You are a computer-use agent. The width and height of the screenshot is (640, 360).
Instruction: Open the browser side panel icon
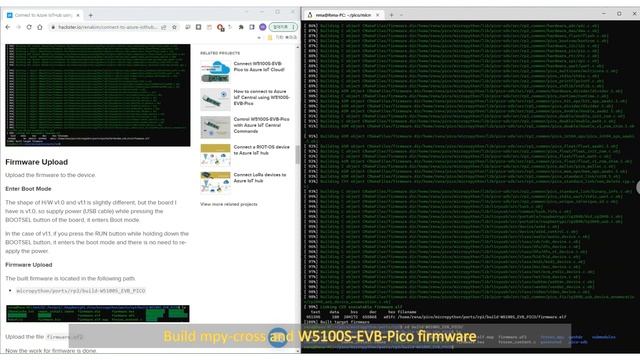[252, 27]
